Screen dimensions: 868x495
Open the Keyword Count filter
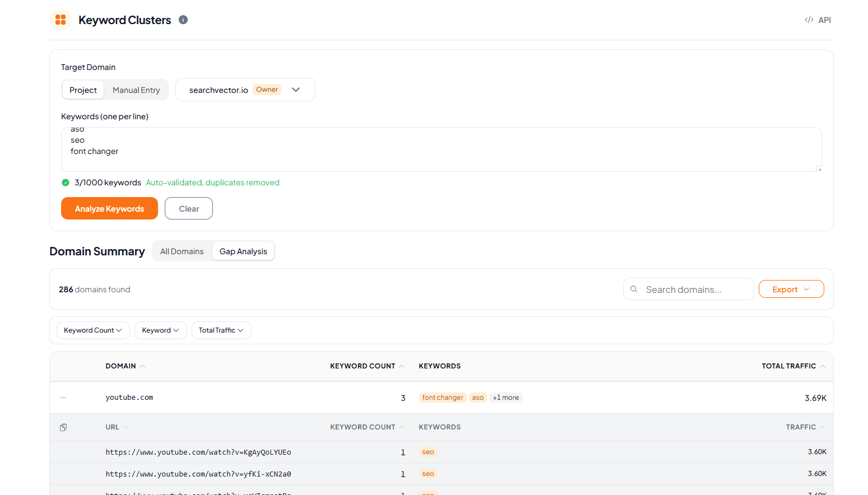(x=93, y=330)
